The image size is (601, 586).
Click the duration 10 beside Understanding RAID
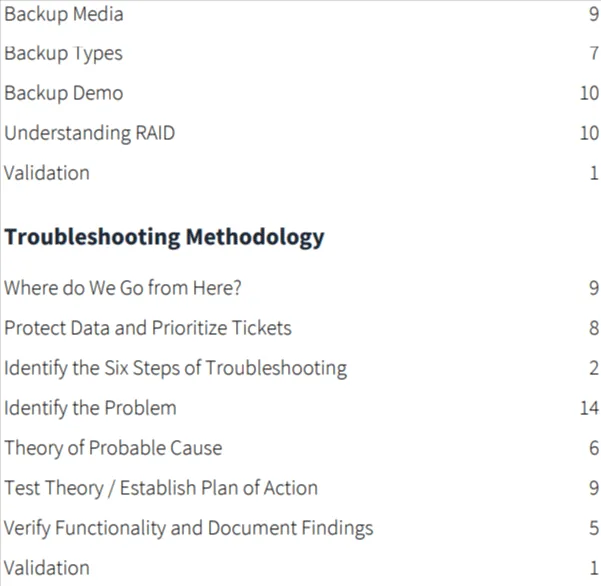click(x=590, y=133)
